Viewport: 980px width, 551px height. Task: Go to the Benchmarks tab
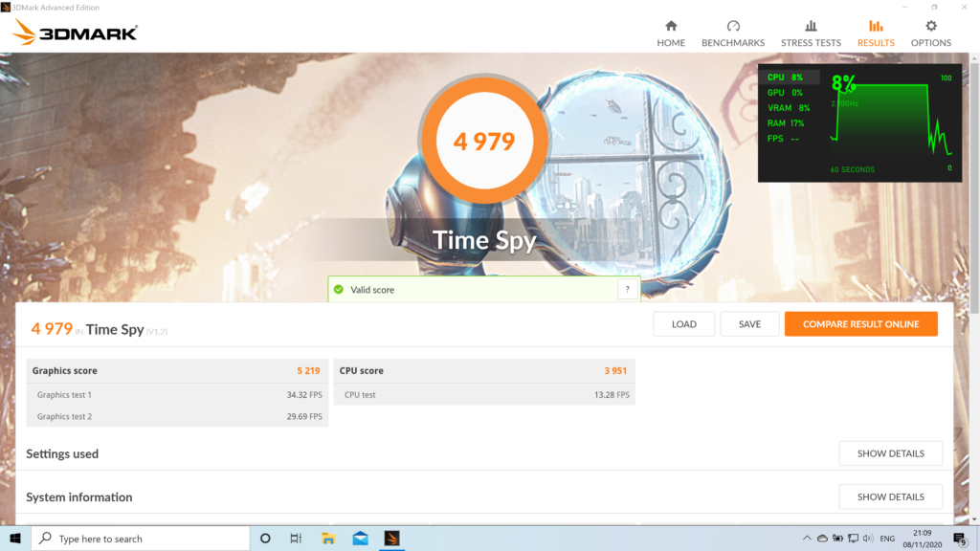[732, 33]
